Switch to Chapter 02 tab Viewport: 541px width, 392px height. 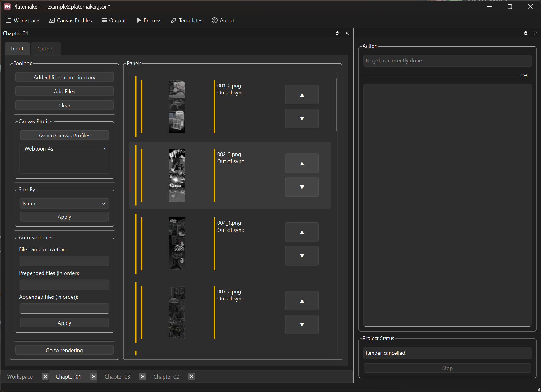(166, 376)
